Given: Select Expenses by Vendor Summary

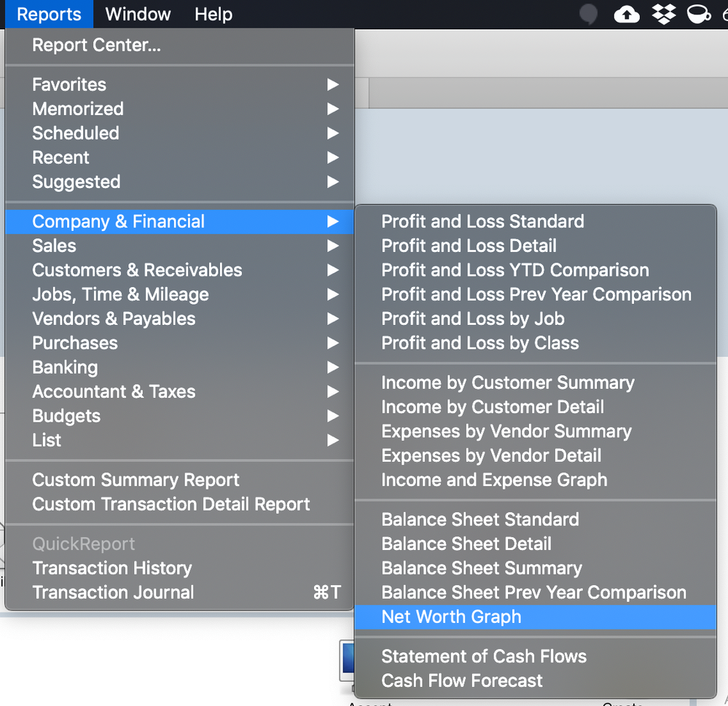Looking at the screenshot, I should click(x=536, y=431).
